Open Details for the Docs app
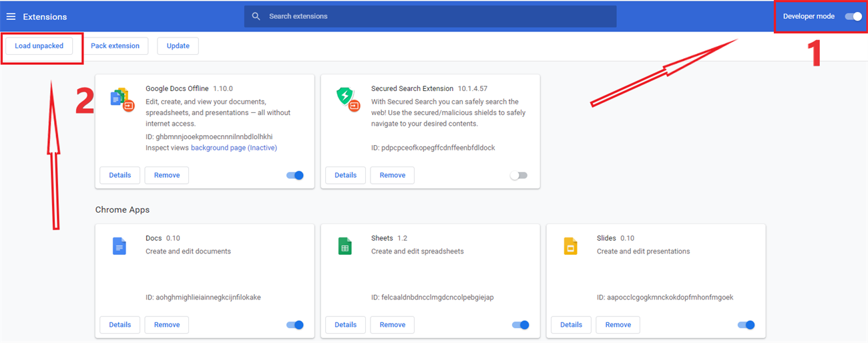Viewport: 868px width, 343px height. point(120,325)
